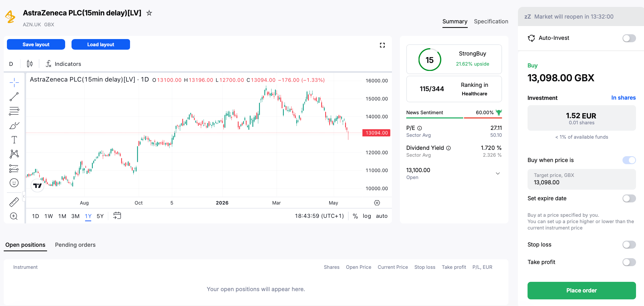
Task: Click the Current Price column header
Action: pyautogui.click(x=393, y=267)
